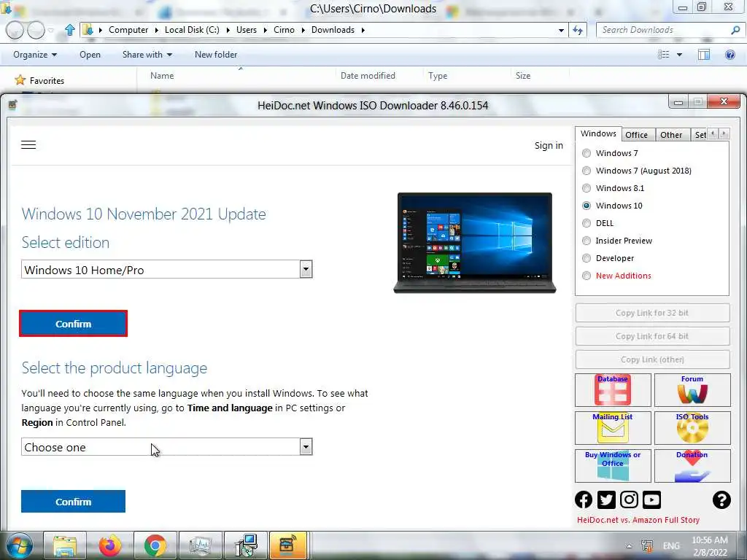Select Windows 7 (August 2018) radio button

click(x=587, y=171)
